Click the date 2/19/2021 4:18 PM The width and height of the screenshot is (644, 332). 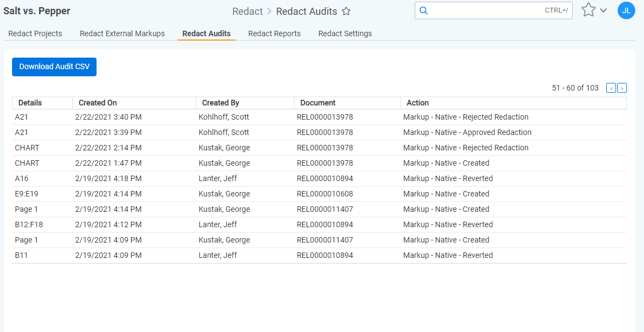[x=109, y=178]
